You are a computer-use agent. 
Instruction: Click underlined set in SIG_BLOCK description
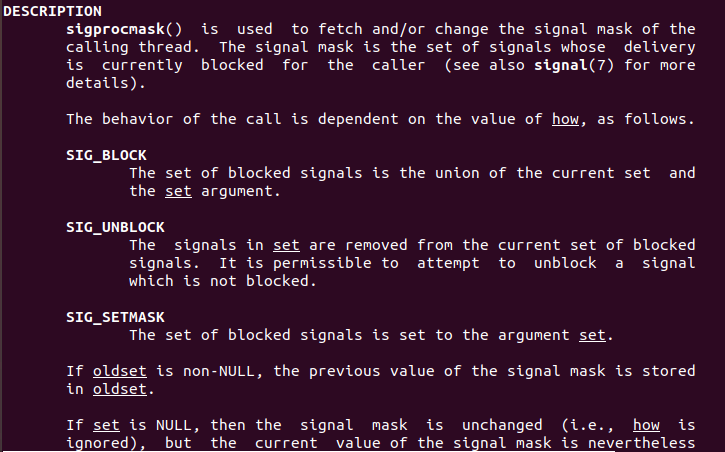pyautogui.click(x=178, y=191)
